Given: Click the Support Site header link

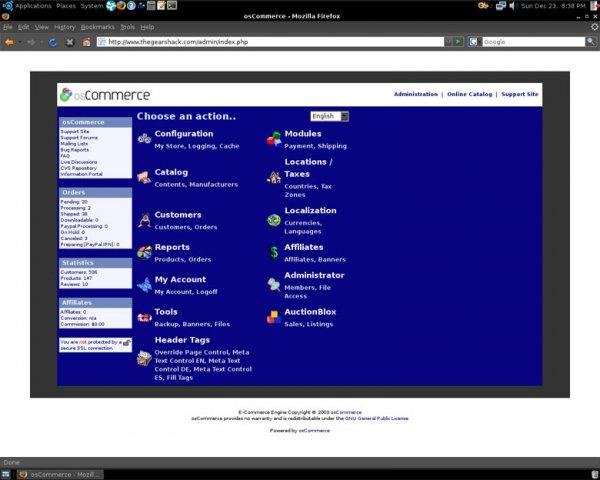Looking at the screenshot, I should pyautogui.click(x=520, y=94).
